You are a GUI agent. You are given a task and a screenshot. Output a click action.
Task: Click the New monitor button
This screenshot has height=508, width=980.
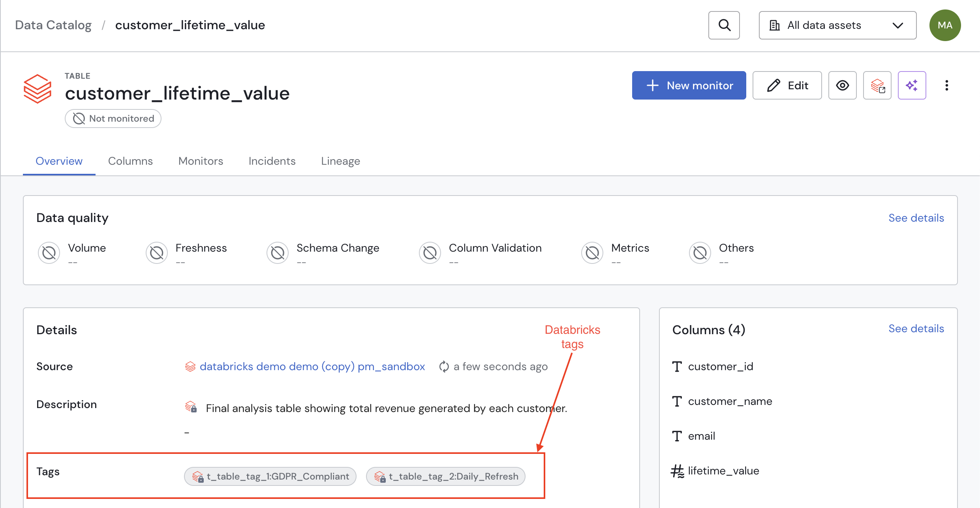[x=689, y=85]
